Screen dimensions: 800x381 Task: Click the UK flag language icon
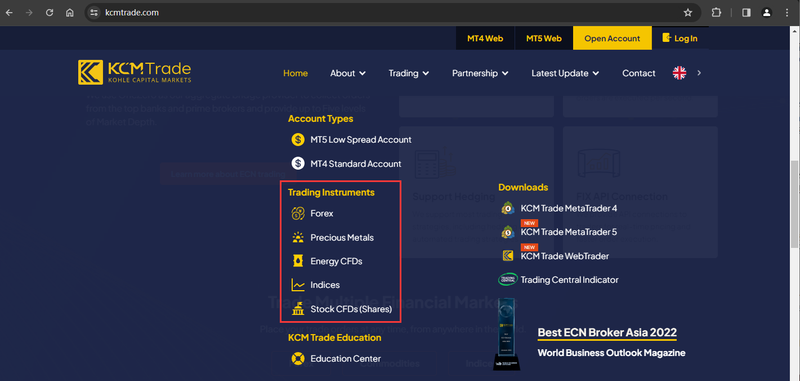pyautogui.click(x=680, y=73)
